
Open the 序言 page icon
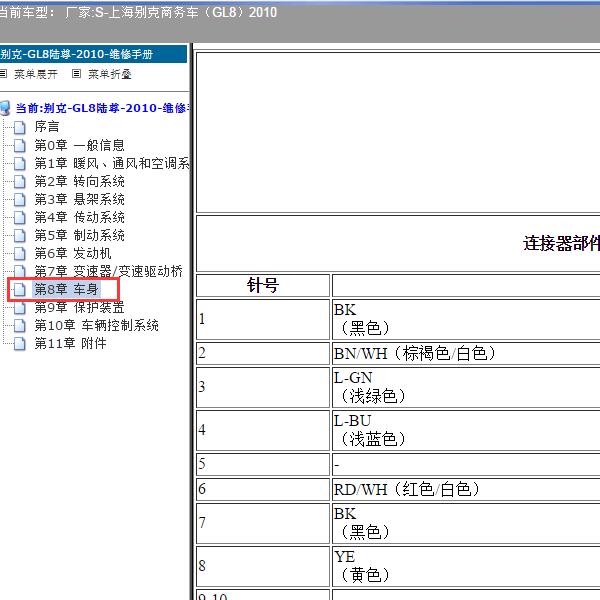click(x=20, y=127)
